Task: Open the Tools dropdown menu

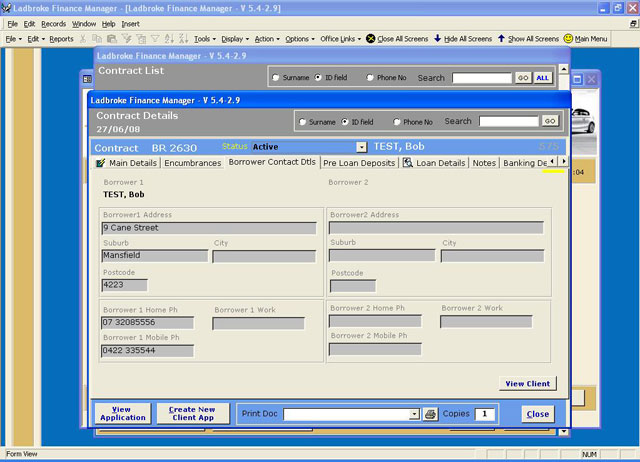Action: point(204,39)
